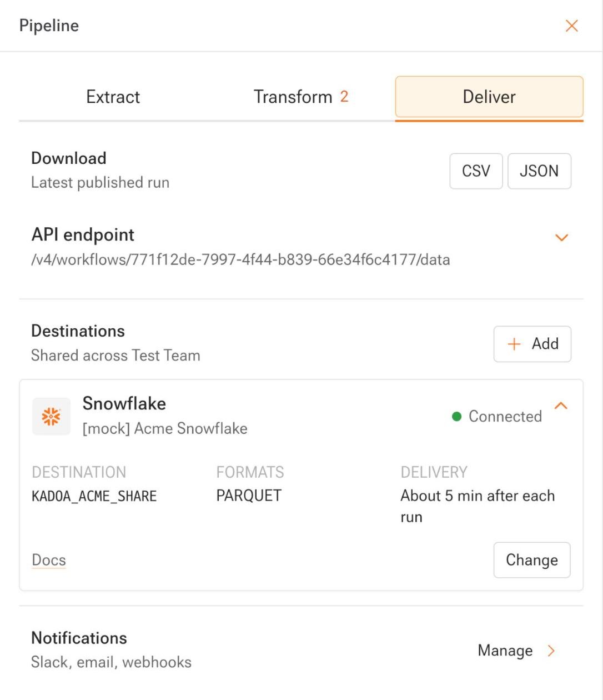Click the 'Connected' status text

click(x=505, y=416)
